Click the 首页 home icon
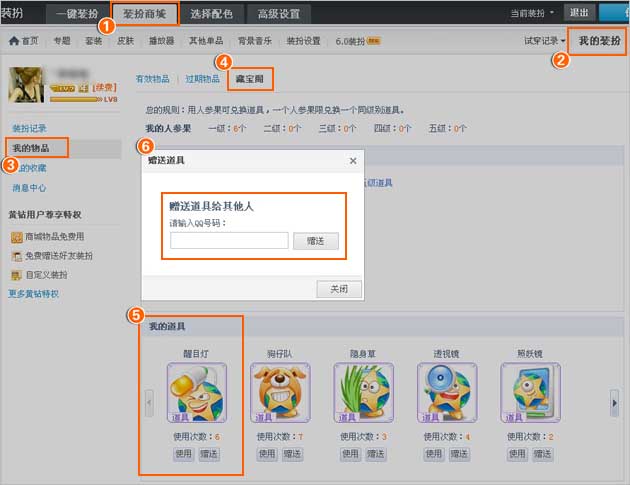This screenshot has height=485, width=630. tap(14, 41)
